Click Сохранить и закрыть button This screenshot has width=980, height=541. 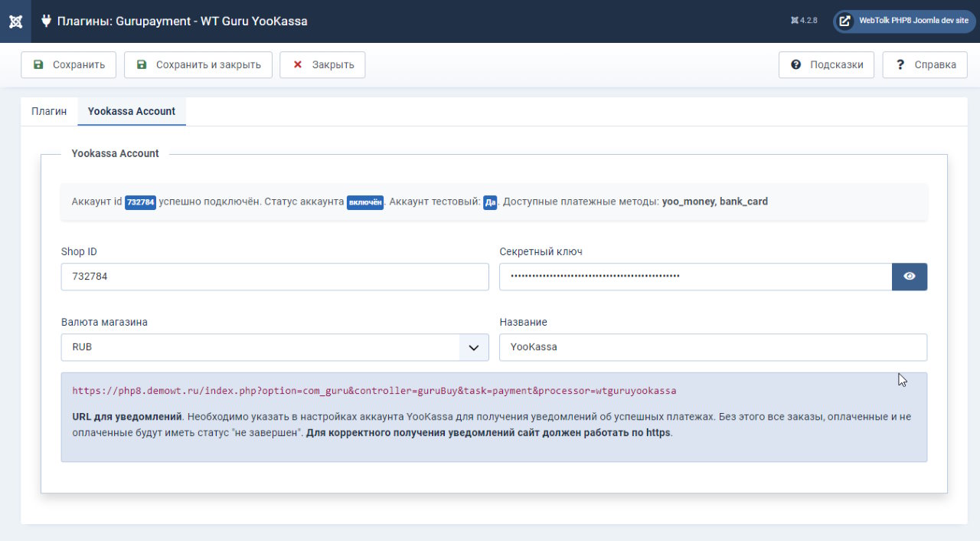pos(198,65)
